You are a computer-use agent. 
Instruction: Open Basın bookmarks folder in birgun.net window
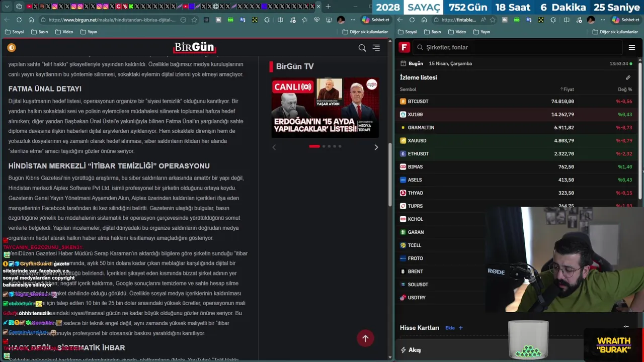39,32
